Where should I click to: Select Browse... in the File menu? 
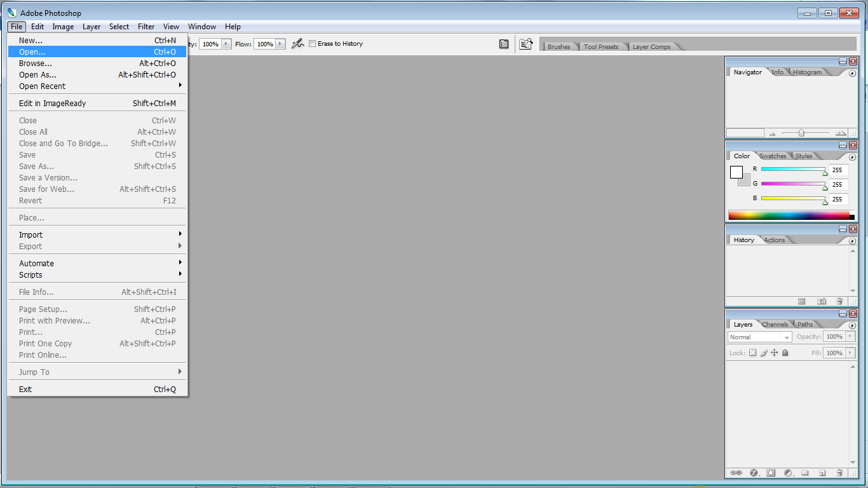tap(97, 64)
